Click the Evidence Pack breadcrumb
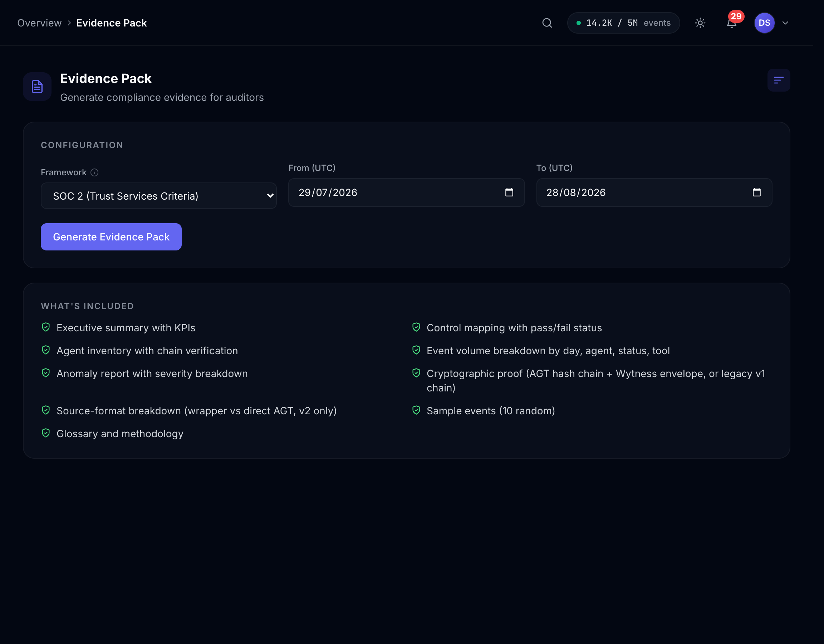The width and height of the screenshot is (824, 644). pyautogui.click(x=111, y=23)
